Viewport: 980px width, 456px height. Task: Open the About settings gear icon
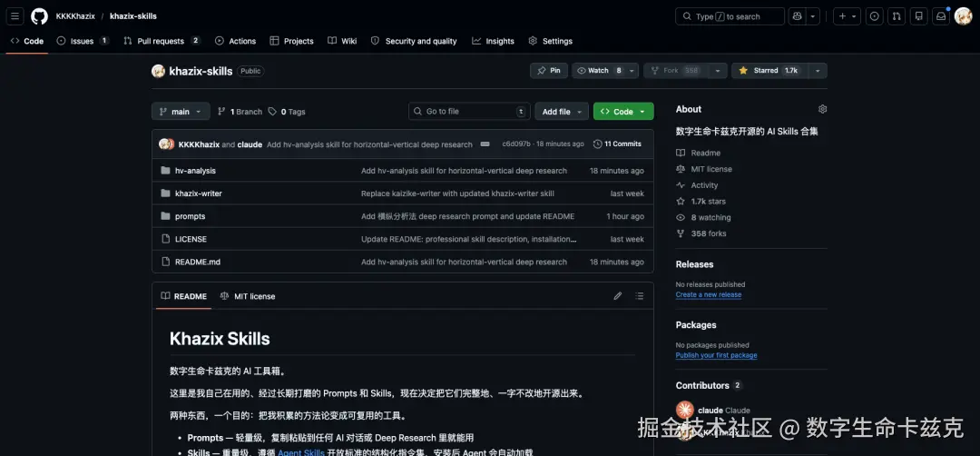(x=822, y=109)
